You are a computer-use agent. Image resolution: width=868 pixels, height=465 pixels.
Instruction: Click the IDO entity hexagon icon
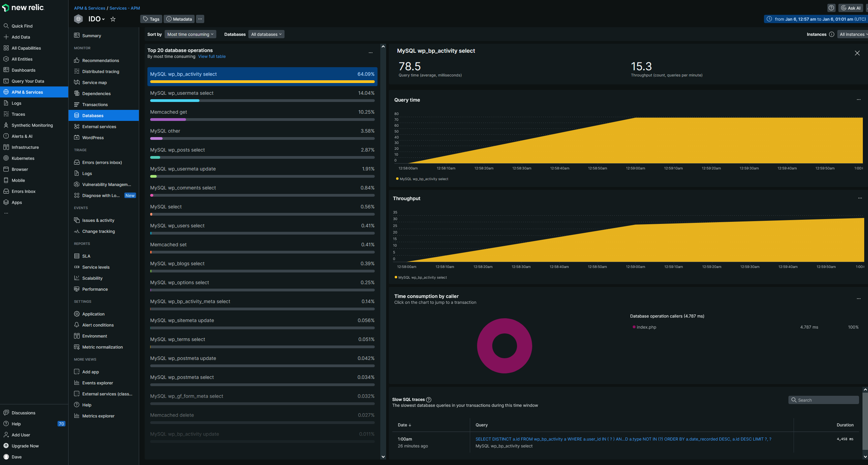[79, 19]
